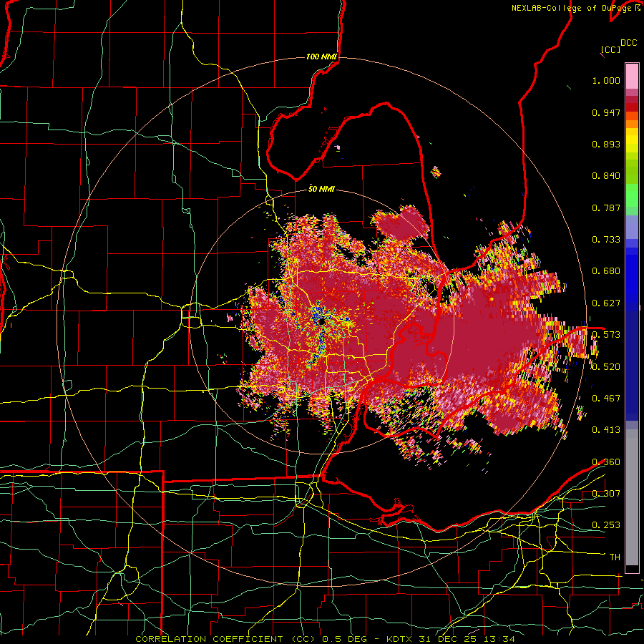Select the 0.307 color scale value
This screenshot has width=644, height=644.
coord(606,493)
